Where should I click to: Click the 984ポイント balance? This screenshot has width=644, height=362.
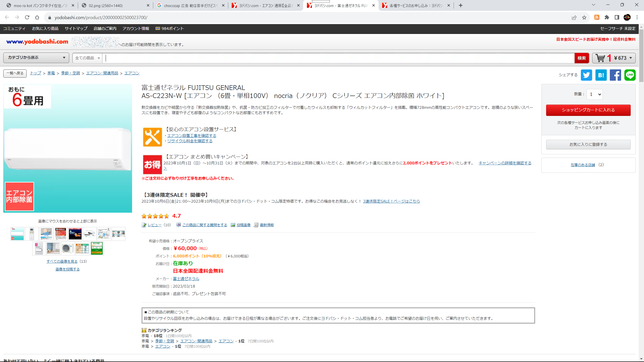tap(170, 29)
